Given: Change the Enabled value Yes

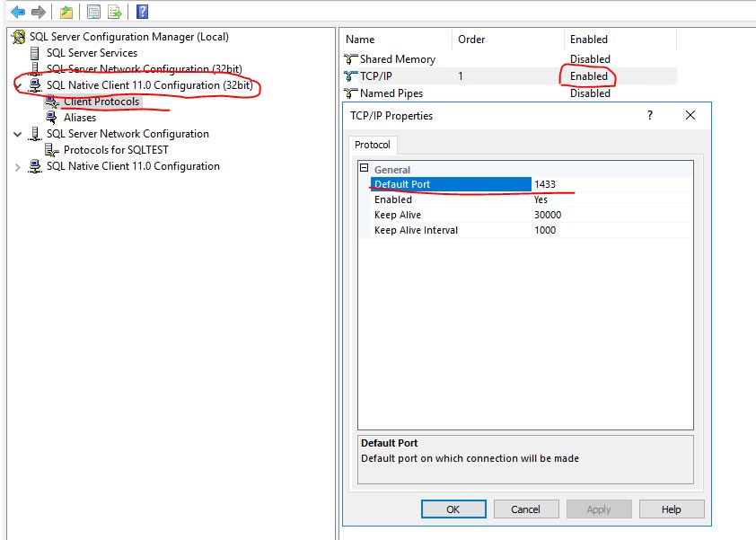Looking at the screenshot, I should (612, 199).
